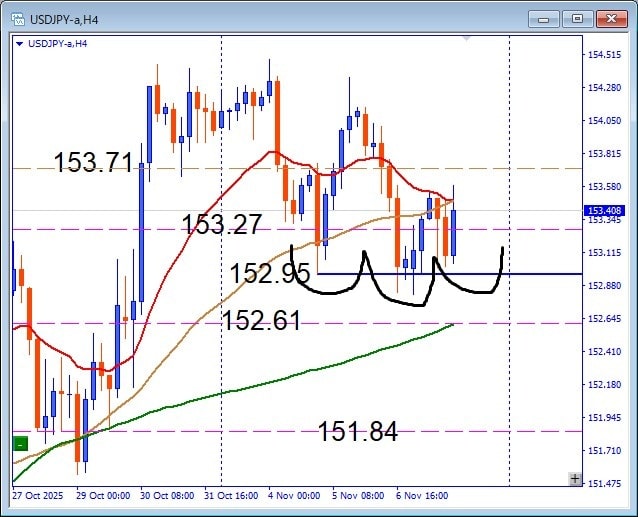Select the 153.27 text label
638x517 pixels.
tap(221, 225)
